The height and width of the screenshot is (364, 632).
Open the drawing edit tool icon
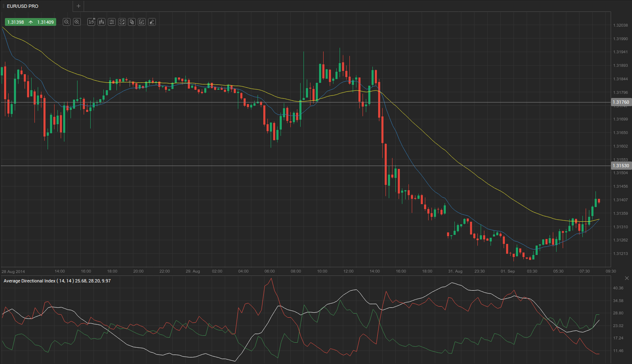(141, 22)
